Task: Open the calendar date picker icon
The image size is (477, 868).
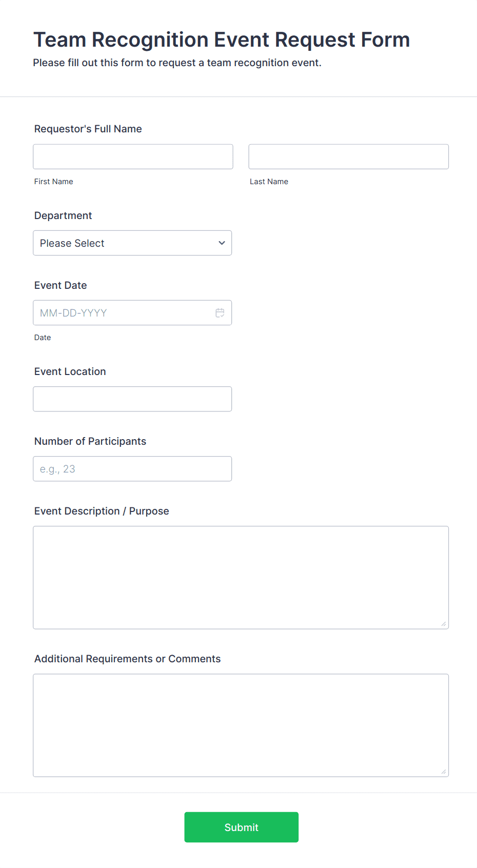Action: [220, 313]
